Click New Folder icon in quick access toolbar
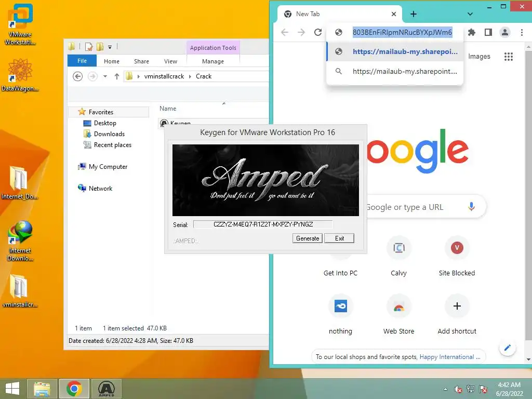 click(100, 47)
